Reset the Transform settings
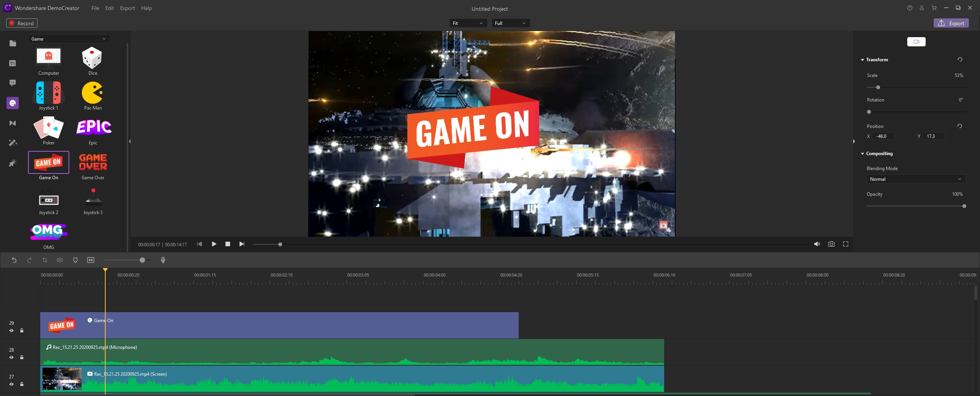980x396 pixels. point(960,59)
